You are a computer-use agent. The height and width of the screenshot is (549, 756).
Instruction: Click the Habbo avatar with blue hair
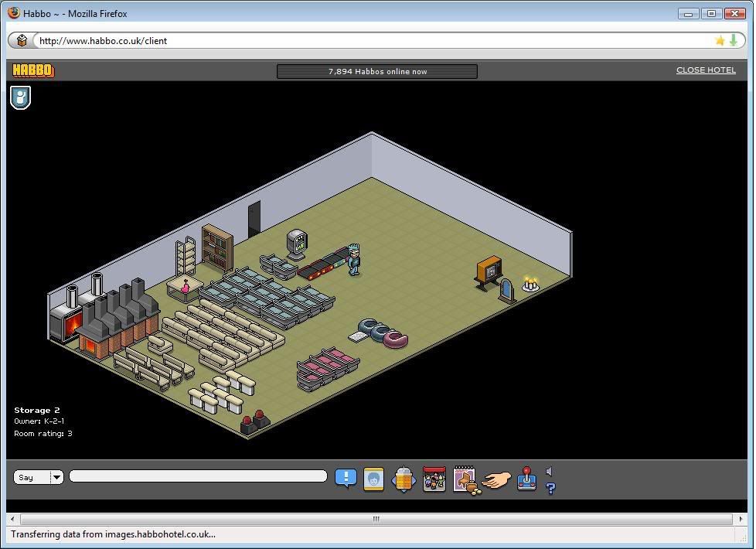tap(354, 259)
